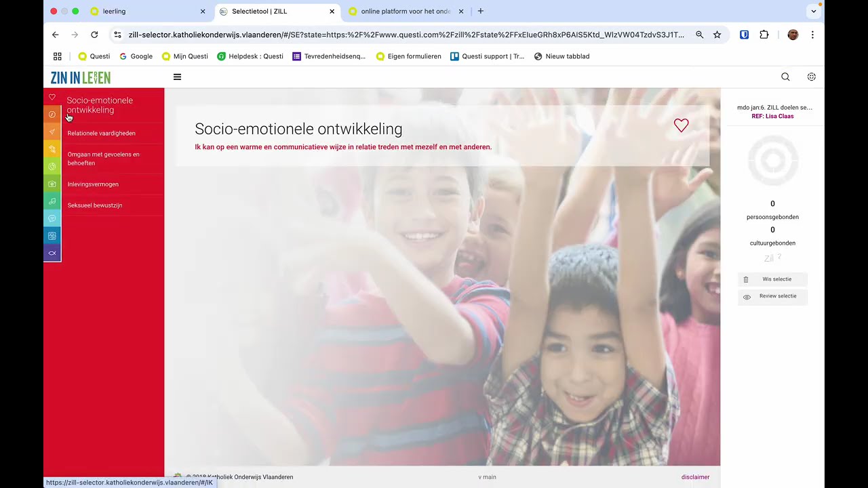This screenshot has height=488, width=868.
Task: Click the site info icon left of the URL
Action: 117,35
